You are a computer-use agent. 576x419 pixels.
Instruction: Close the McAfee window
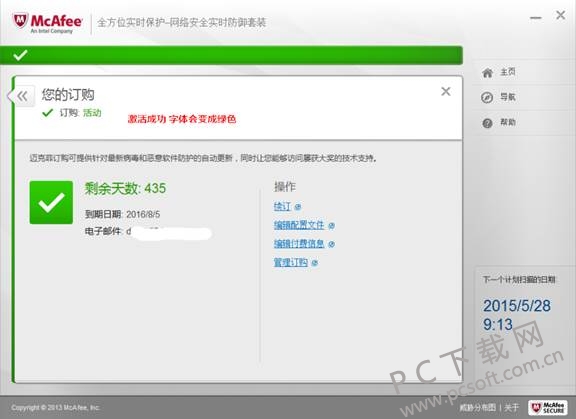(561, 15)
